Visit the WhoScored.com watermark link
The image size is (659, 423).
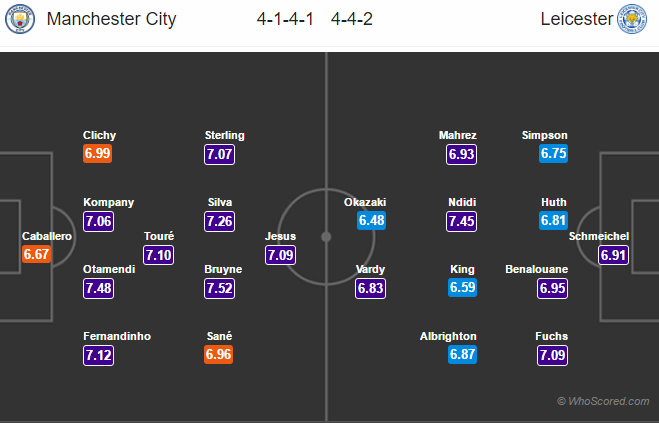604,401
